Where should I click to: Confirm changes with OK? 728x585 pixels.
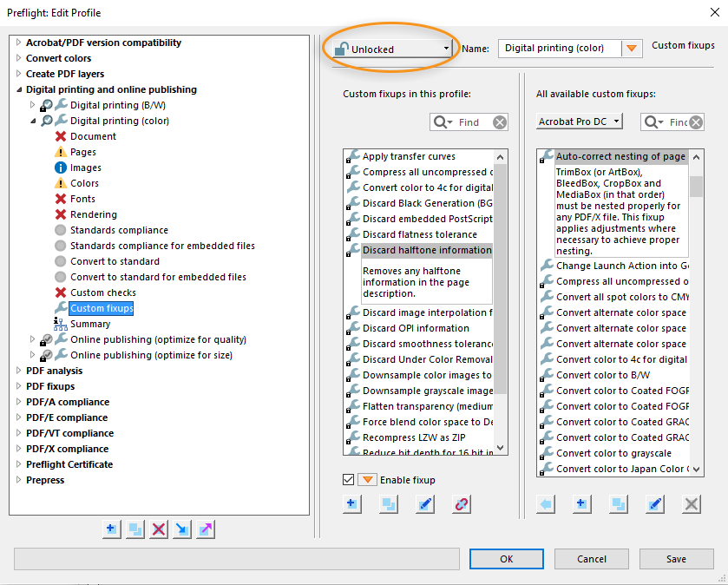pyautogui.click(x=506, y=558)
